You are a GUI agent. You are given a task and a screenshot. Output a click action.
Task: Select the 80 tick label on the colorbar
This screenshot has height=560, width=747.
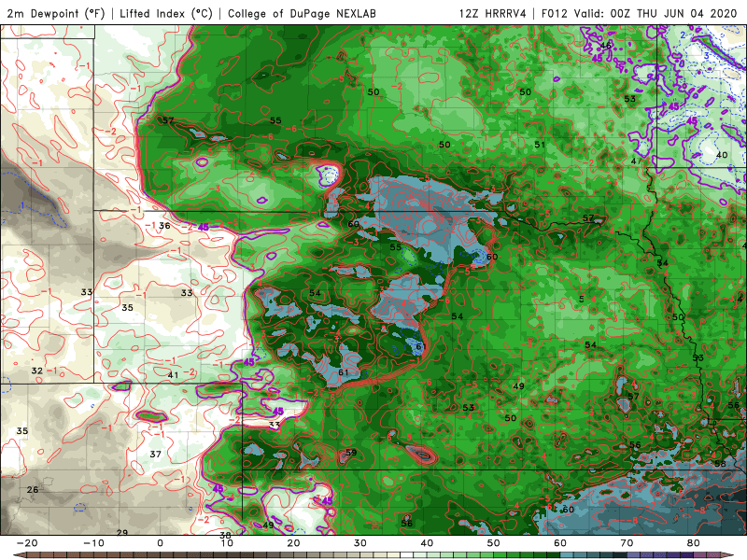pyautogui.click(x=694, y=543)
